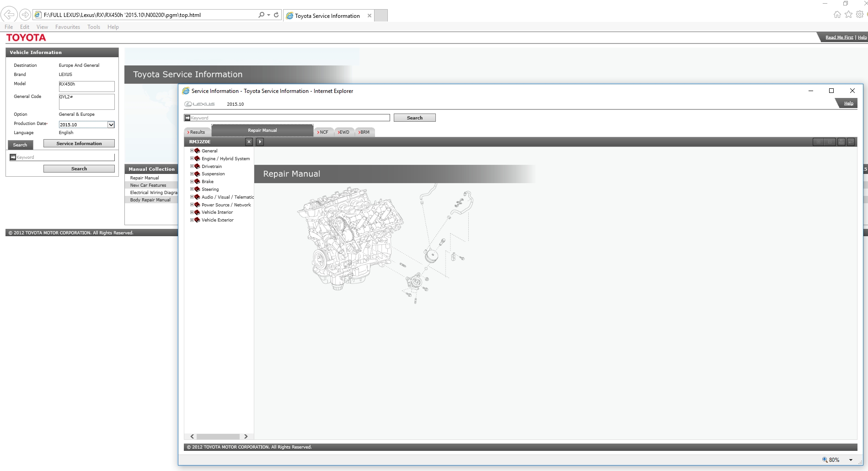This screenshot has width=868, height=471.
Task: Switch to the Results tab
Action: coord(197,132)
